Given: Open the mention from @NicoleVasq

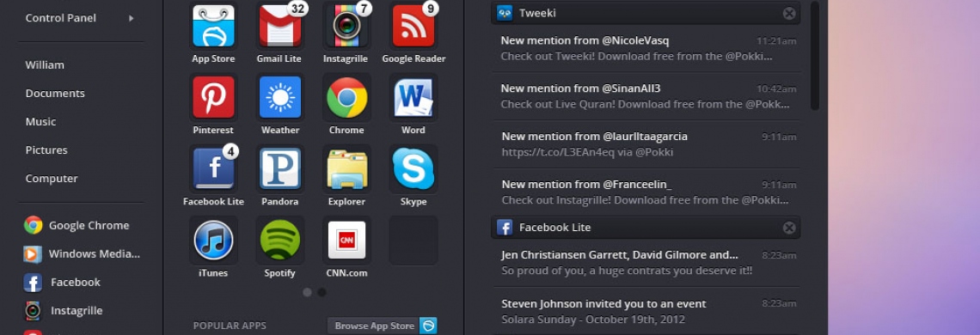Looking at the screenshot, I should tap(646, 48).
